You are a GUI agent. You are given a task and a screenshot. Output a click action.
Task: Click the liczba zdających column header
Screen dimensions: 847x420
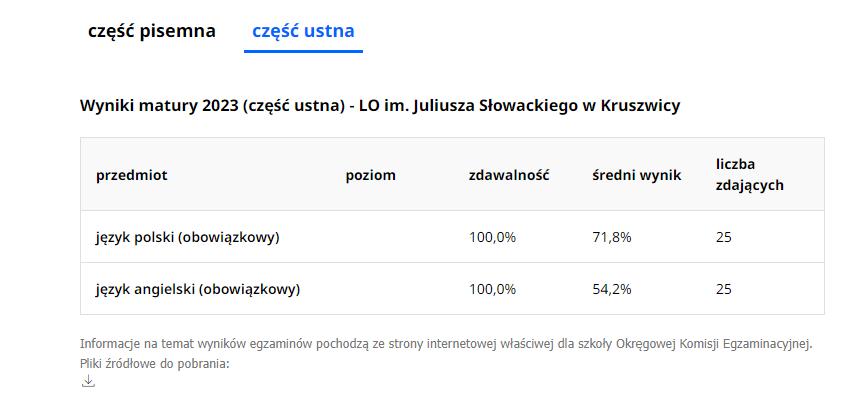[x=750, y=175]
